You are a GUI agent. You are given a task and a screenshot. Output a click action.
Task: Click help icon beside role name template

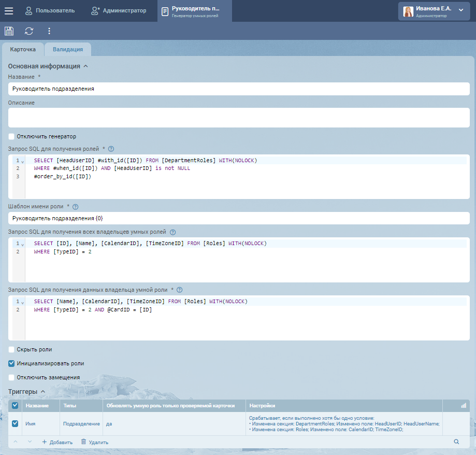pos(75,207)
